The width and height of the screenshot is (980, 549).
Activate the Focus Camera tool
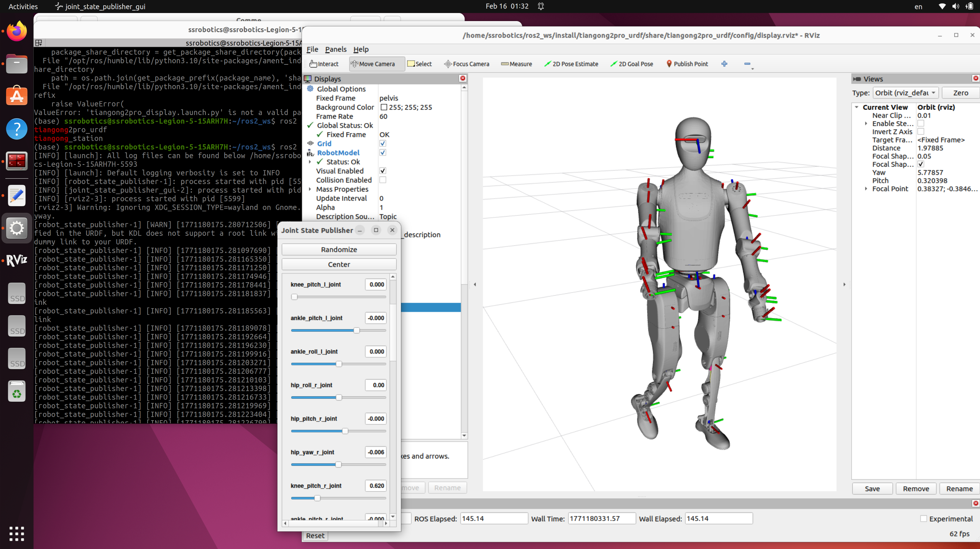click(x=466, y=64)
